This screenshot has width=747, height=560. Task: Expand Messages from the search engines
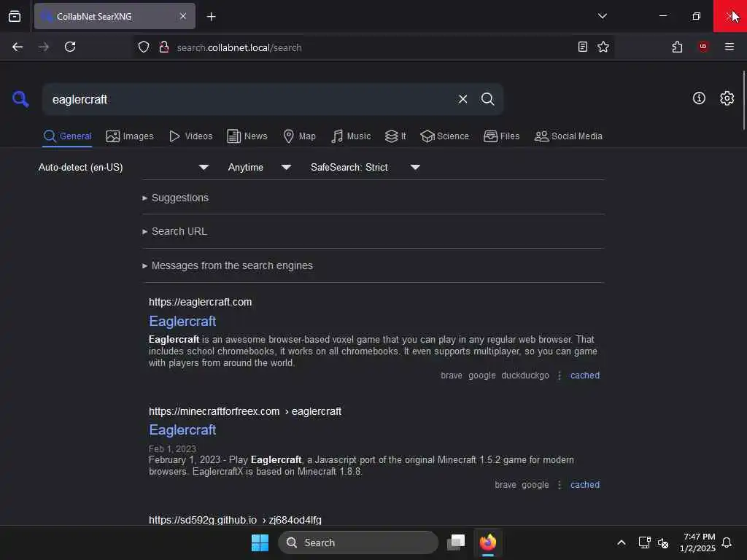tap(228, 265)
